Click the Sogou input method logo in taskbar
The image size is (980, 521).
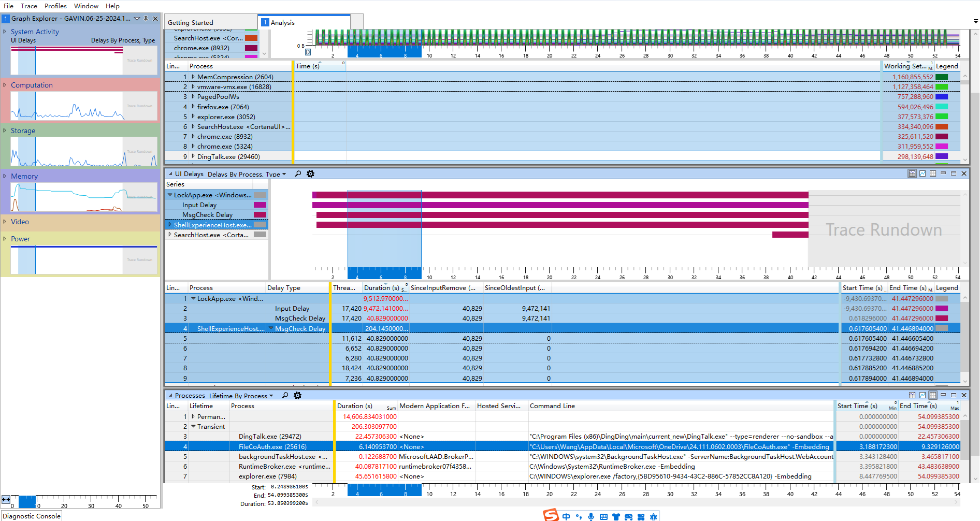[x=550, y=516]
